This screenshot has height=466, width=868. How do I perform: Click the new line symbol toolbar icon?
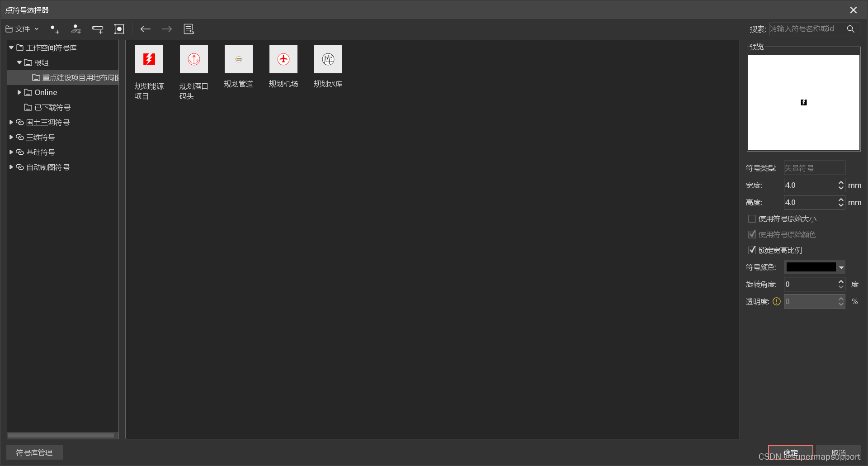98,29
